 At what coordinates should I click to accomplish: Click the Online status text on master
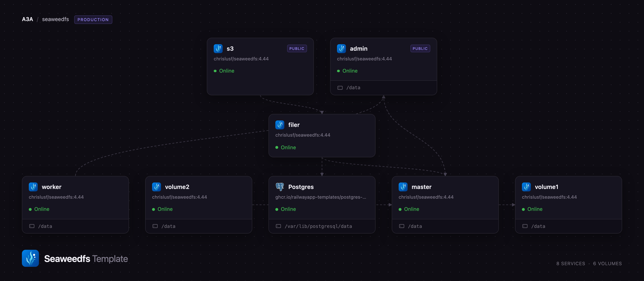click(411, 209)
